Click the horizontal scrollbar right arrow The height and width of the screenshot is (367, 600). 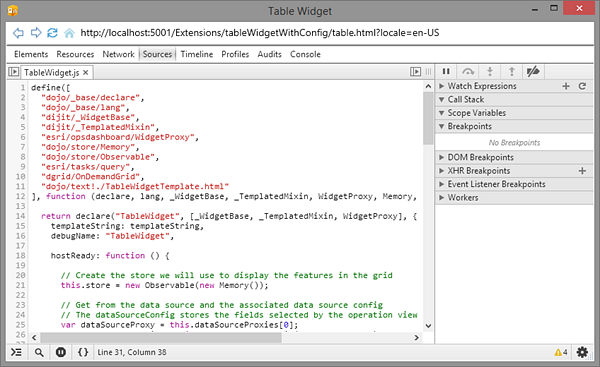click(416, 338)
